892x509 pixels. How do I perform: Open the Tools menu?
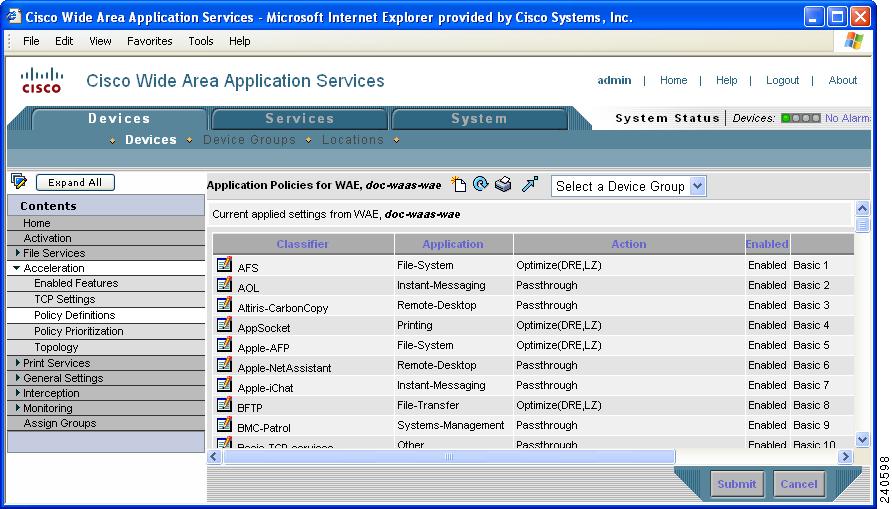201,41
